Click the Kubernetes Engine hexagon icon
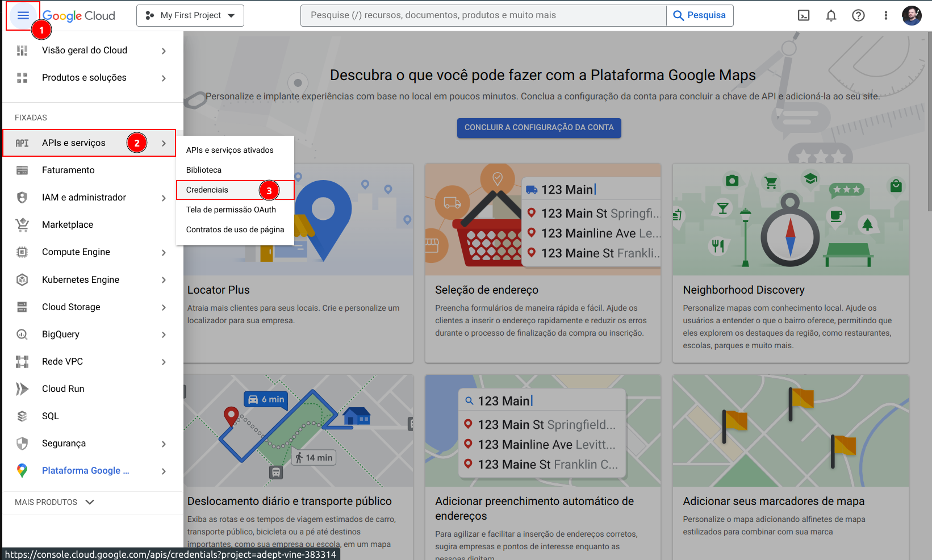Image resolution: width=932 pixels, height=560 pixels. click(x=22, y=279)
